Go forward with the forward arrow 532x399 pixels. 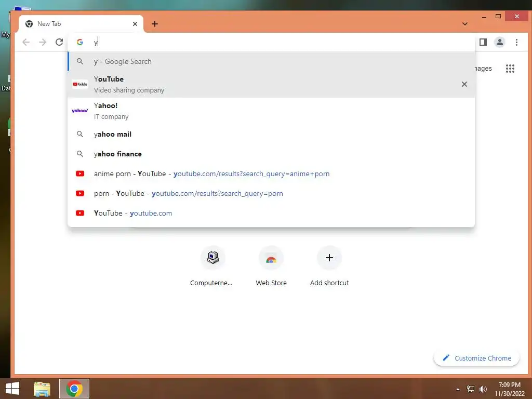coord(43,42)
